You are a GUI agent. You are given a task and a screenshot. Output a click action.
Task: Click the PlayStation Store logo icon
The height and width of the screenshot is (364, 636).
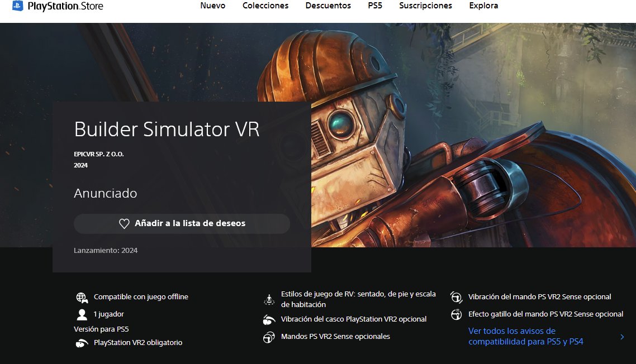18,6
